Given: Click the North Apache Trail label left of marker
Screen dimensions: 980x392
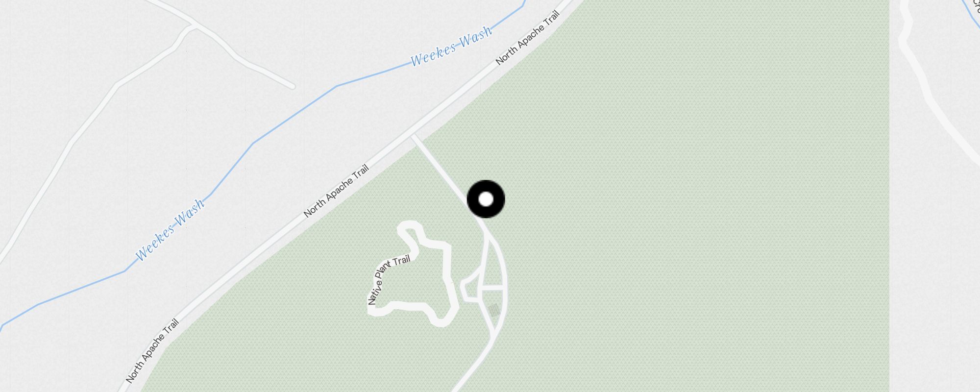Looking at the screenshot, I should 336,191.
